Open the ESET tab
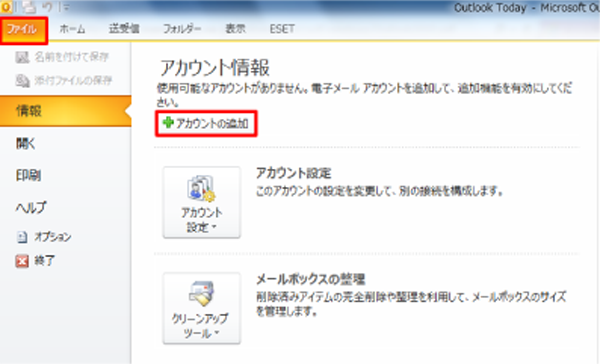600x364 pixels. [282, 29]
